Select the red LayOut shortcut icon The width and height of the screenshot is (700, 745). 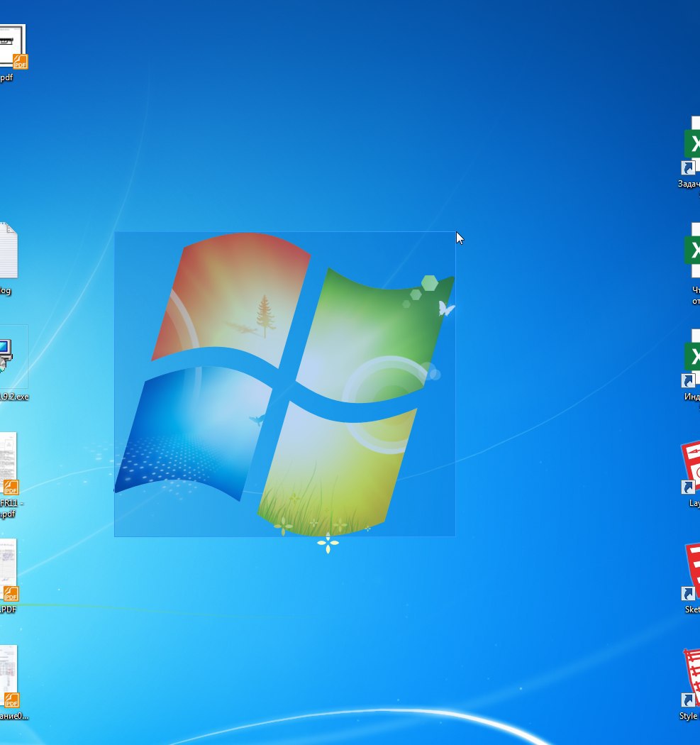pos(691,467)
